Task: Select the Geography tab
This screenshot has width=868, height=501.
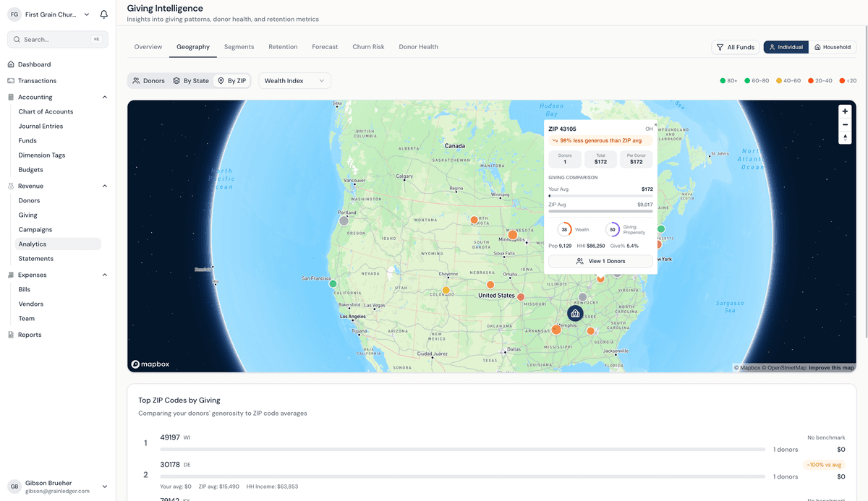Action: click(193, 47)
